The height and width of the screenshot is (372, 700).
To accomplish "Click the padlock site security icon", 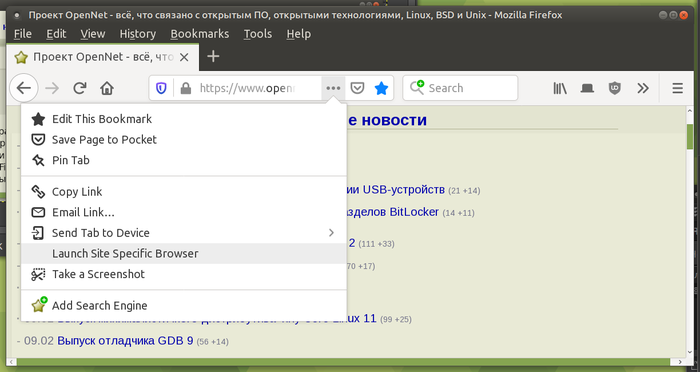I will (x=186, y=88).
